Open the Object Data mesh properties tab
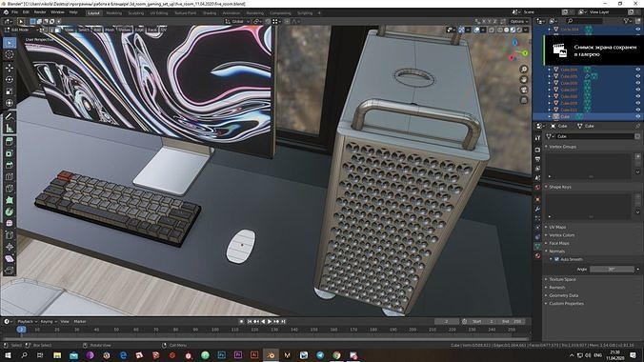644x362 pixels. tap(537, 246)
